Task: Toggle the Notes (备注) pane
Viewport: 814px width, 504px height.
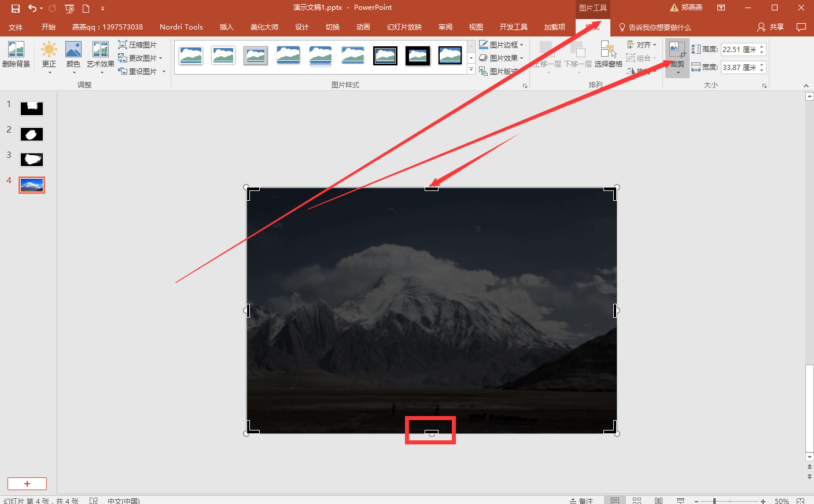Action: pyautogui.click(x=581, y=501)
